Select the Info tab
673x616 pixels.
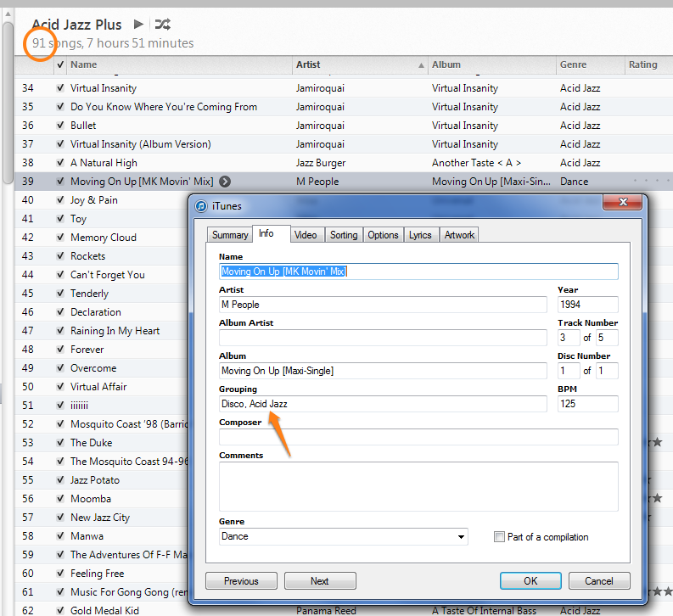tap(266, 233)
